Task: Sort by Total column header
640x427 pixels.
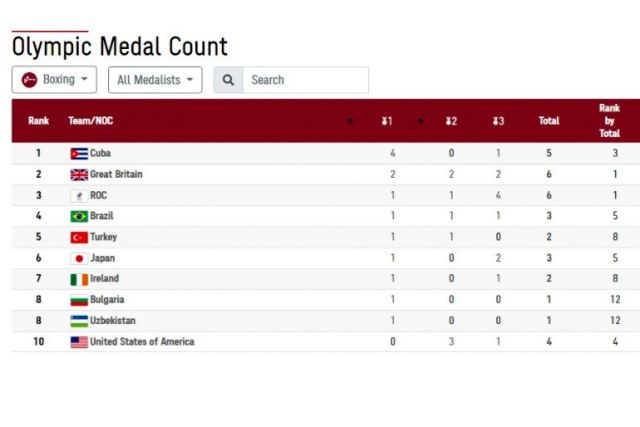Action: [549, 121]
